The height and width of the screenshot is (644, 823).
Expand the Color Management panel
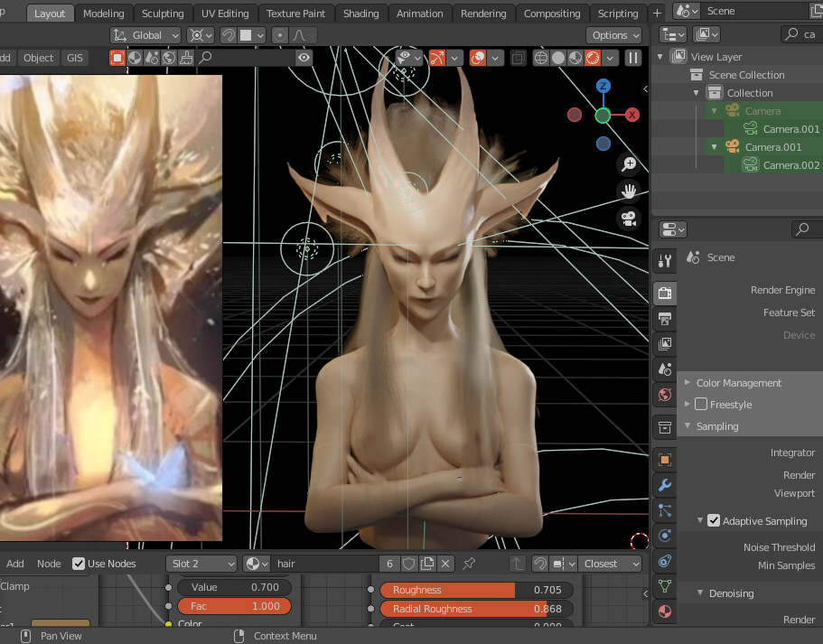pos(687,383)
